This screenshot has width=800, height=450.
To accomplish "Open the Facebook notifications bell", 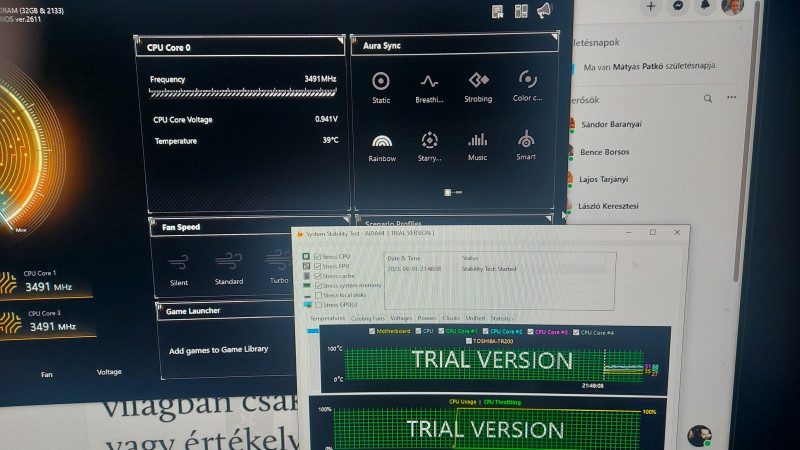I will point(705,5).
